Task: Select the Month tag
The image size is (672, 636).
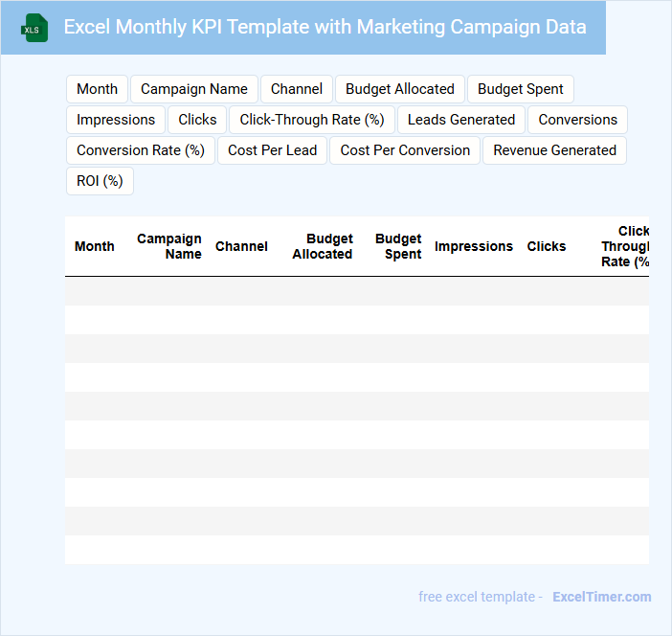Action: point(97,89)
